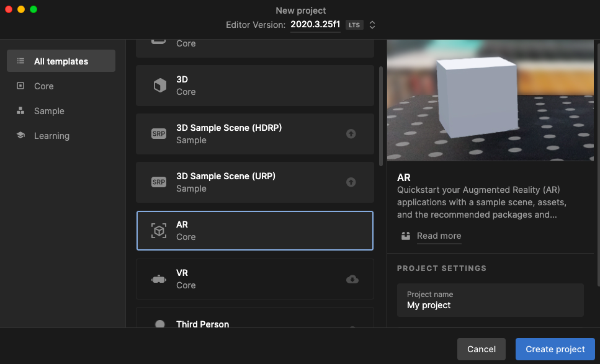
Task: Click the VR template controller icon
Action: pos(159,279)
